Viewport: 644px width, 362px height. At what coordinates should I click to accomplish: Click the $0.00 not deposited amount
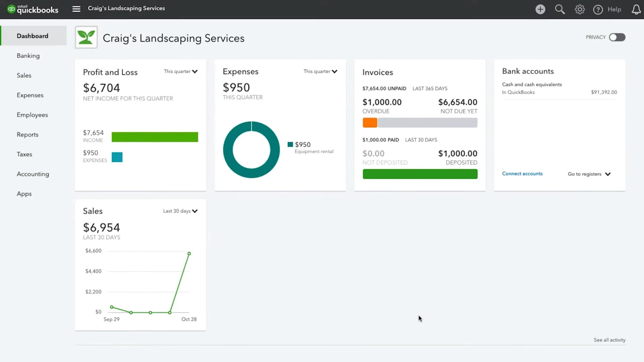click(x=373, y=154)
